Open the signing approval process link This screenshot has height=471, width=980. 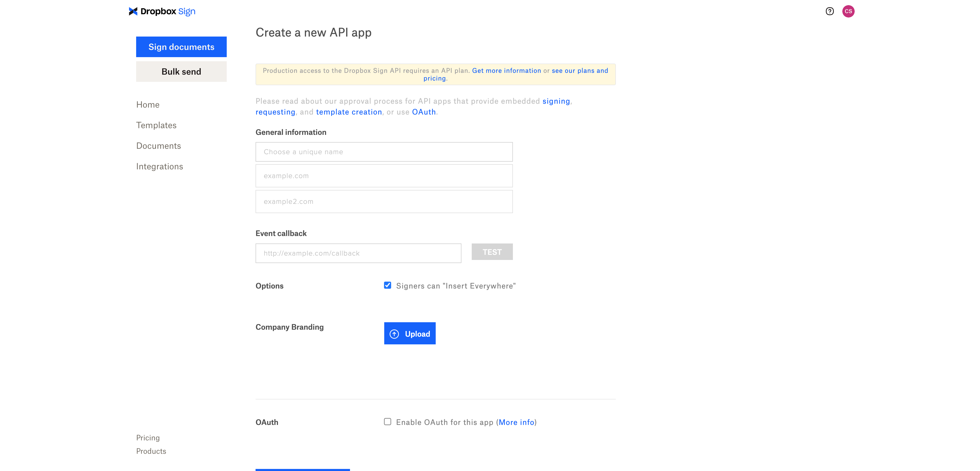557,101
